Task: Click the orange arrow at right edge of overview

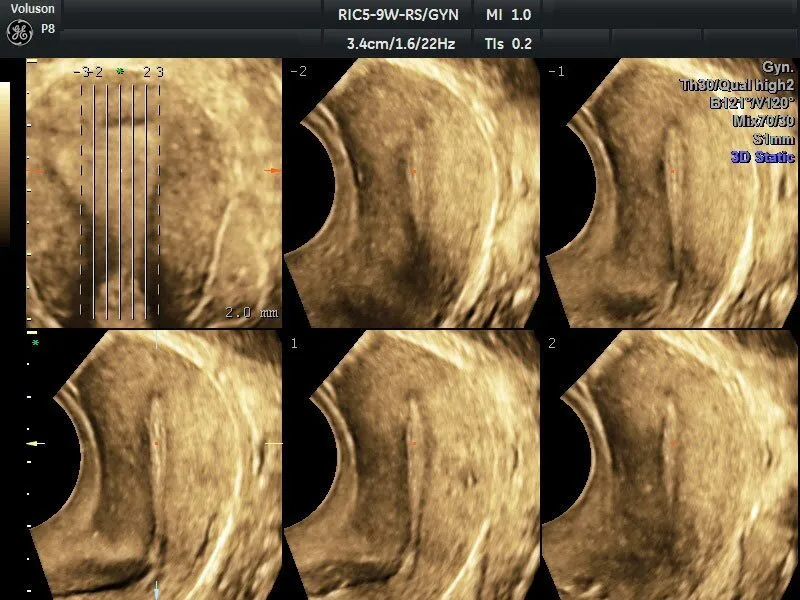Action: click(x=272, y=171)
